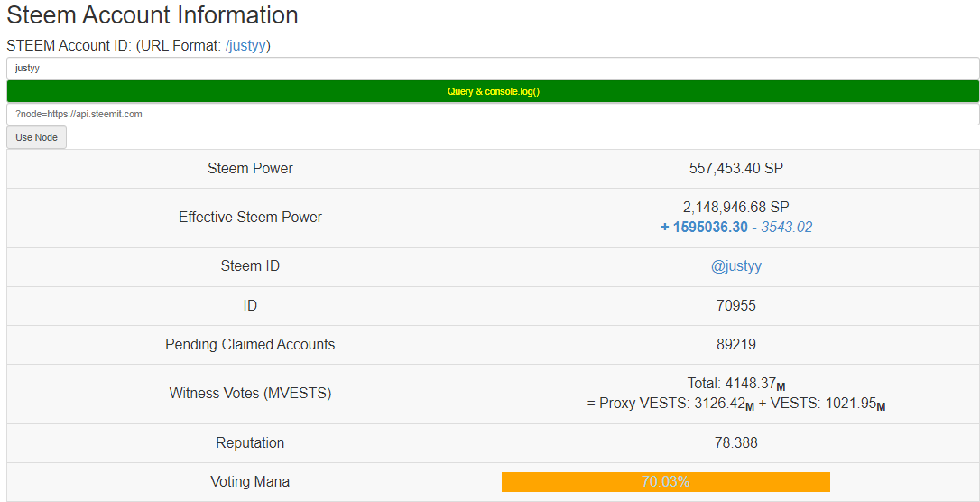
Task: Select the Witness Votes (MVESTS) label
Action: 250,394
